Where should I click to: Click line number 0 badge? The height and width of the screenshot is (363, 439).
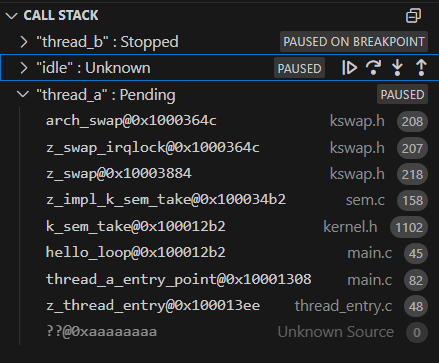click(417, 333)
